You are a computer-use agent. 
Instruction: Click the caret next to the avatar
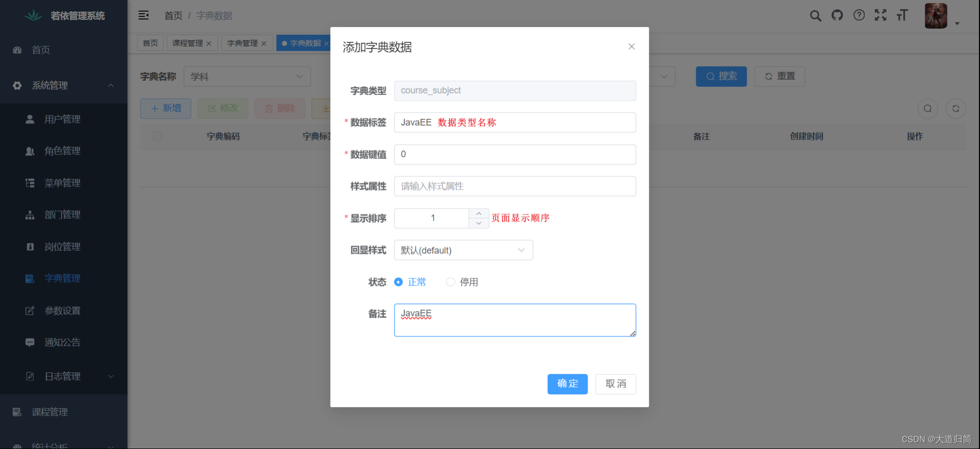coord(958,23)
